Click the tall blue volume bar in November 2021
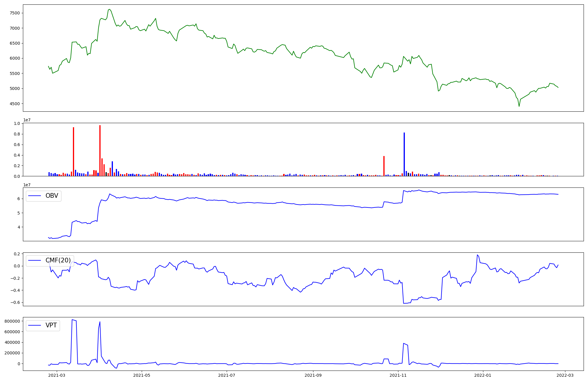 (404, 154)
